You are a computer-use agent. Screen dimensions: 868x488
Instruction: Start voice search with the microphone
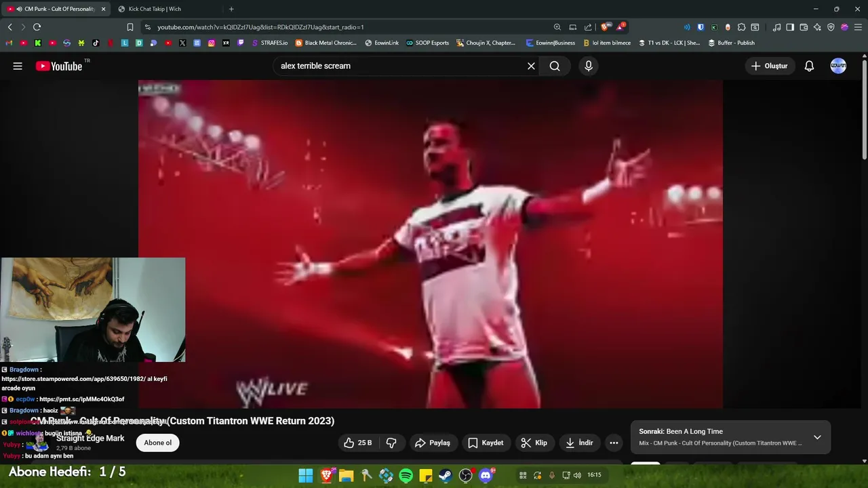click(589, 66)
